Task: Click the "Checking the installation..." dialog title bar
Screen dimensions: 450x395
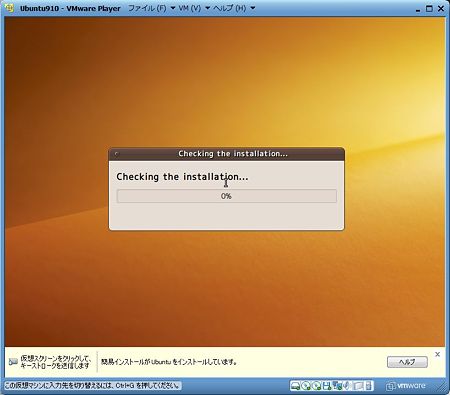Action: (227, 154)
